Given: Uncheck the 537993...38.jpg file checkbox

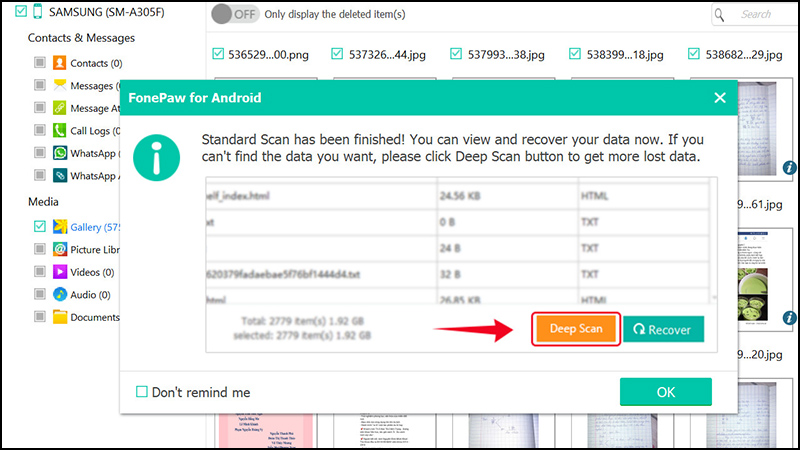Looking at the screenshot, I should tap(456, 54).
